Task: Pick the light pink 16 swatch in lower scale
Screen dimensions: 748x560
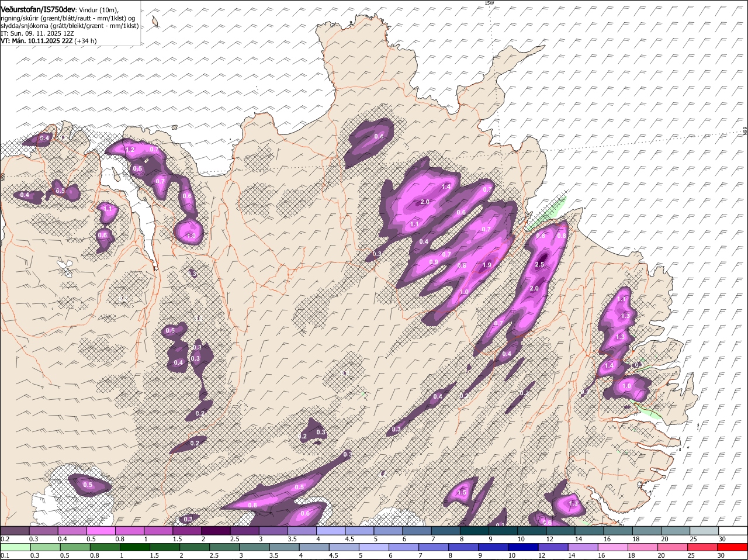Action: [613, 547]
